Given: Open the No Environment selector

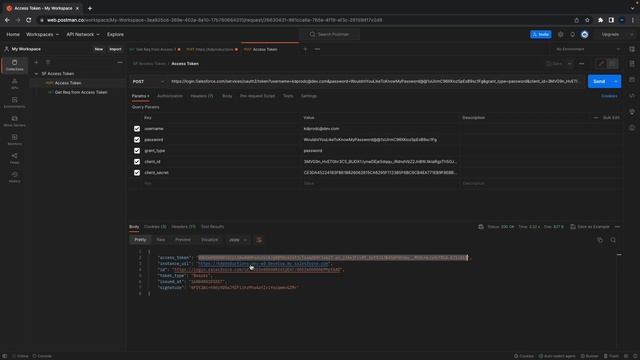Looking at the screenshot, I should pos(587,49).
